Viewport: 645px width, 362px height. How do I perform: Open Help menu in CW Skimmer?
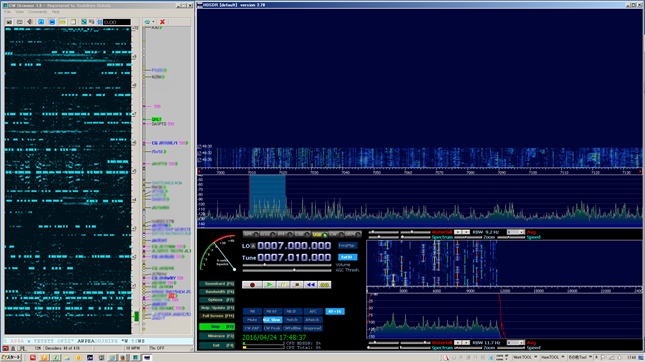tap(56, 12)
